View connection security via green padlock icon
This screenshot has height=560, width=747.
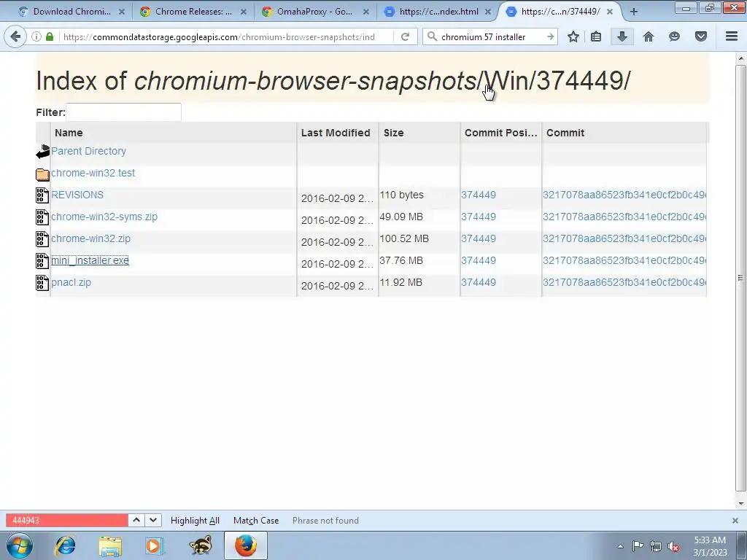(50, 36)
